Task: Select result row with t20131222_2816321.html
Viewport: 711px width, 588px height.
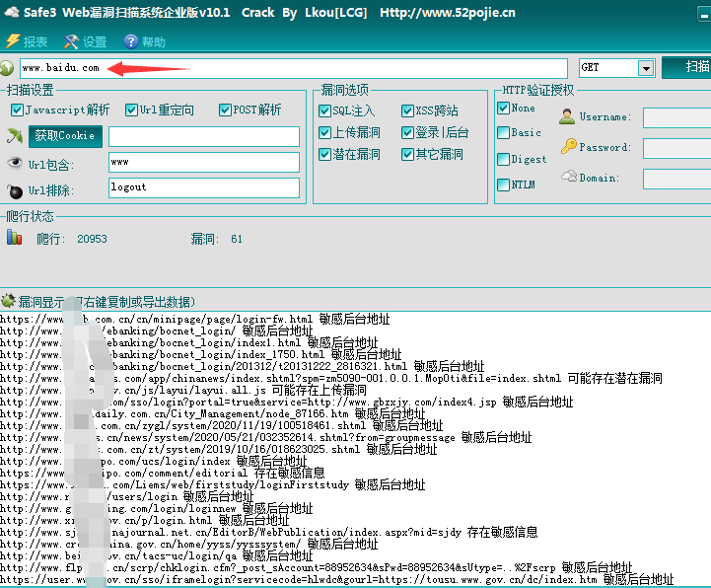Action: pos(243,367)
